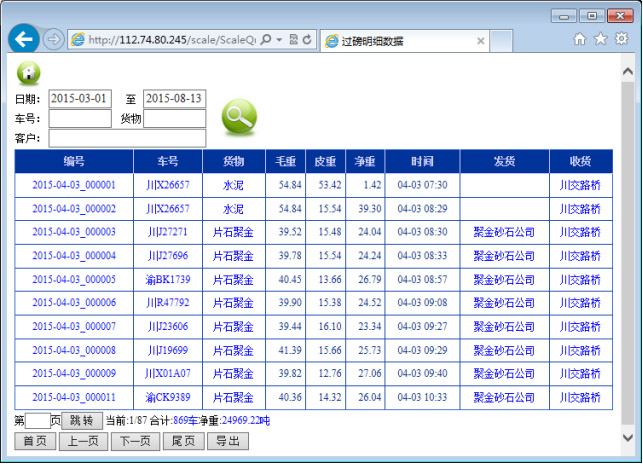643x464 pixels.
Task: Click the 净重 column header
Action: pyautogui.click(x=365, y=161)
